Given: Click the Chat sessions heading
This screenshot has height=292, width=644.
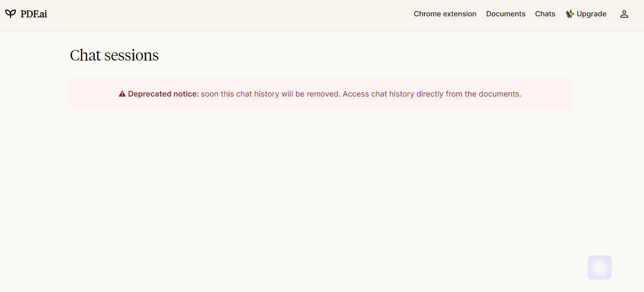Looking at the screenshot, I should (x=114, y=55).
